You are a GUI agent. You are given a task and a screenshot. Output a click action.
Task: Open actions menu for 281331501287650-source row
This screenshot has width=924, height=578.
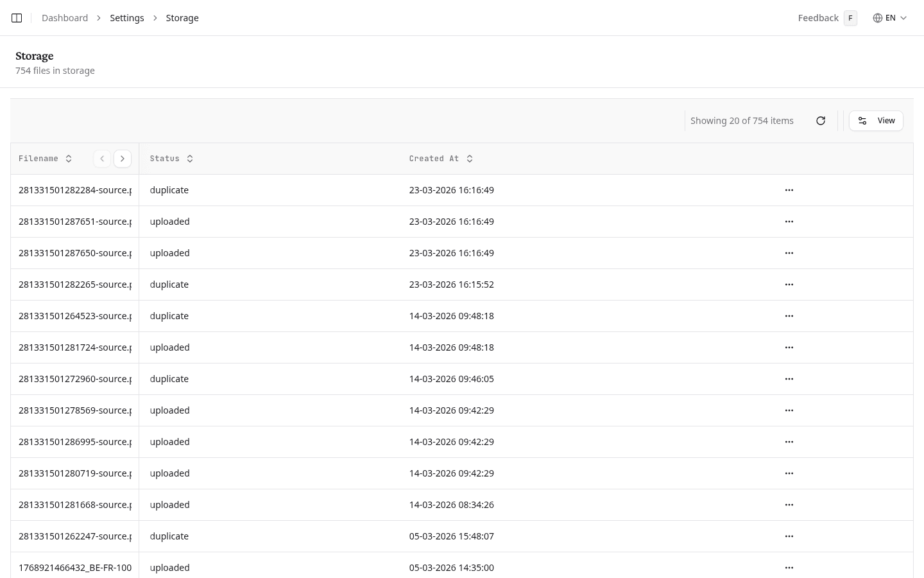[x=789, y=253]
